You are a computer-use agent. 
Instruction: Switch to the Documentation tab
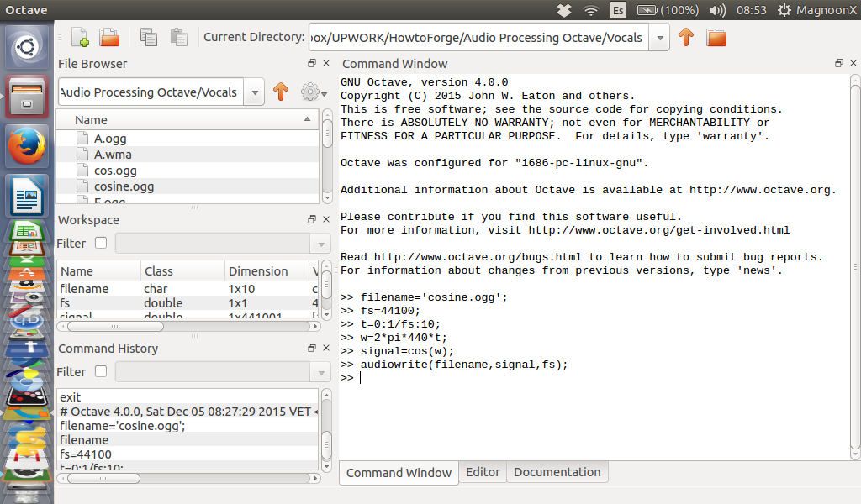coord(557,472)
